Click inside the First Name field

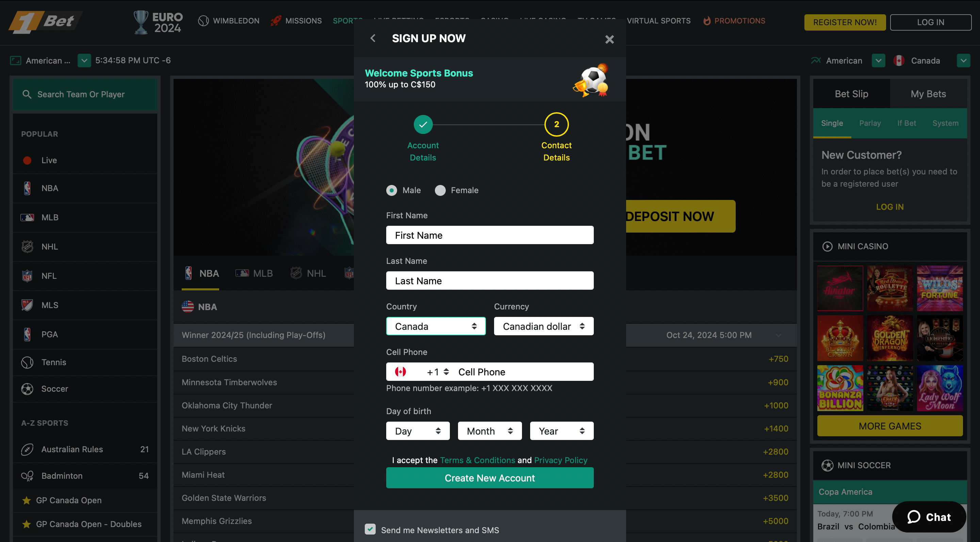(x=490, y=235)
